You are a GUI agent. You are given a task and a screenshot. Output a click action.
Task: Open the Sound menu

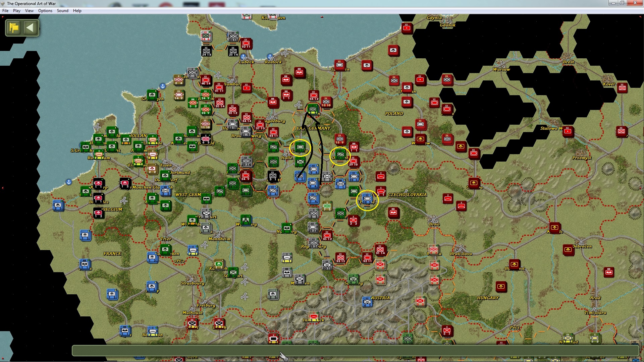pyautogui.click(x=63, y=11)
